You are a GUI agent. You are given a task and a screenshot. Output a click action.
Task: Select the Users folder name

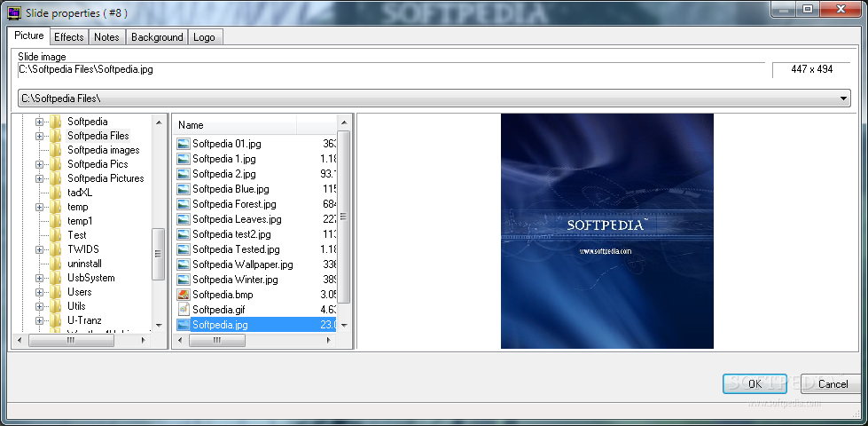[x=80, y=292]
